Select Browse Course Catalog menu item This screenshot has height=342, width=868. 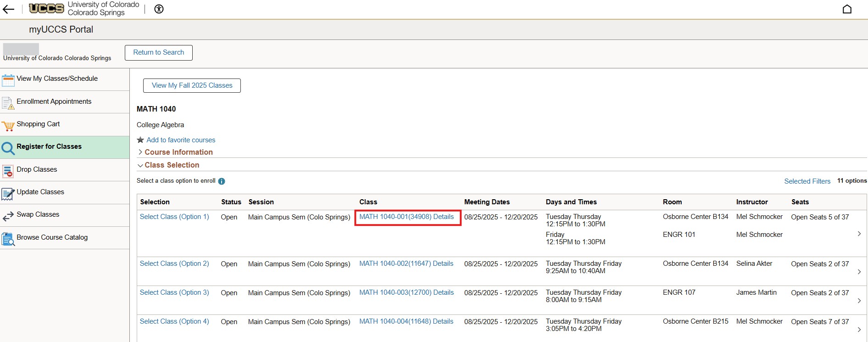[x=52, y=237]
